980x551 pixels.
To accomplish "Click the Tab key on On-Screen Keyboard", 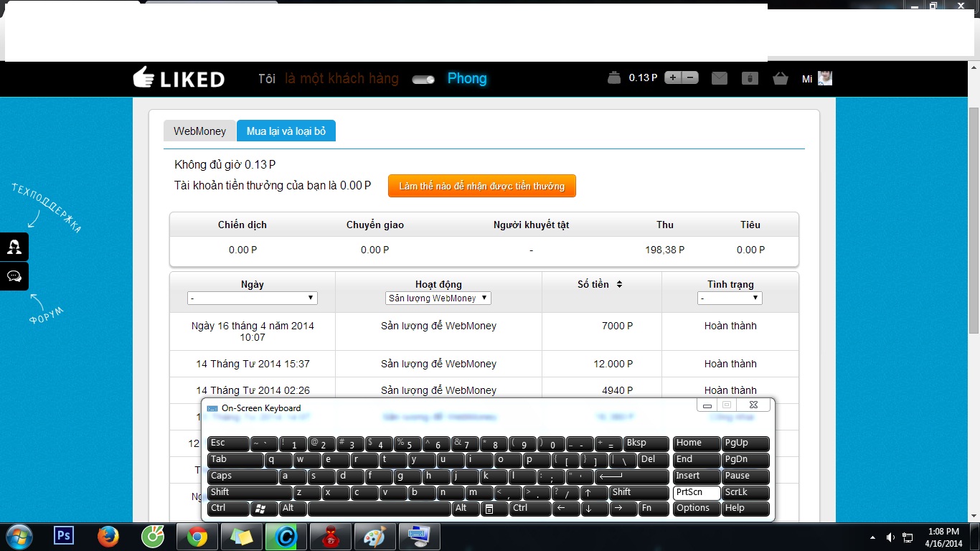I will pos(235,461).
